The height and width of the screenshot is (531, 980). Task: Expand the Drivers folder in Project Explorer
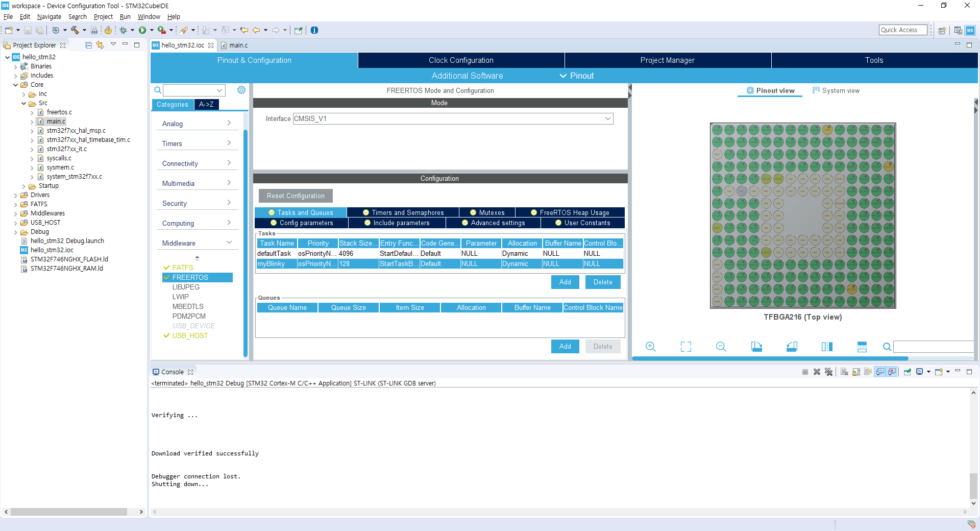pyautogui.click(x=16, y=195)
